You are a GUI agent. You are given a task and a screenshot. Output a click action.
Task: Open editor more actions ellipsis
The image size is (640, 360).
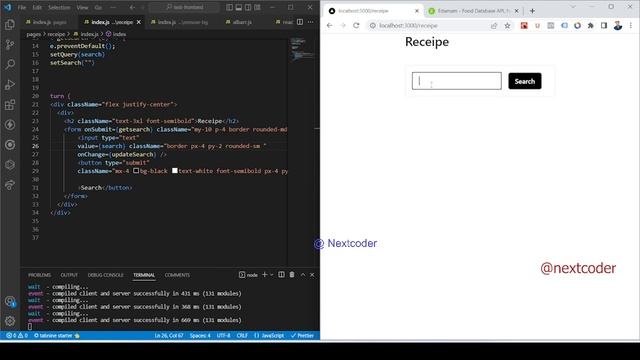coord(311,22)
